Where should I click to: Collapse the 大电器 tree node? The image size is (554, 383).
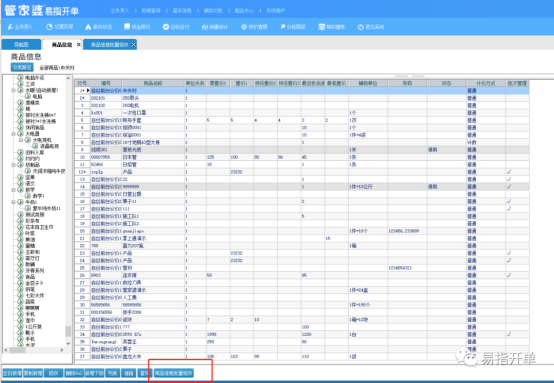click(x=13, y=134)
